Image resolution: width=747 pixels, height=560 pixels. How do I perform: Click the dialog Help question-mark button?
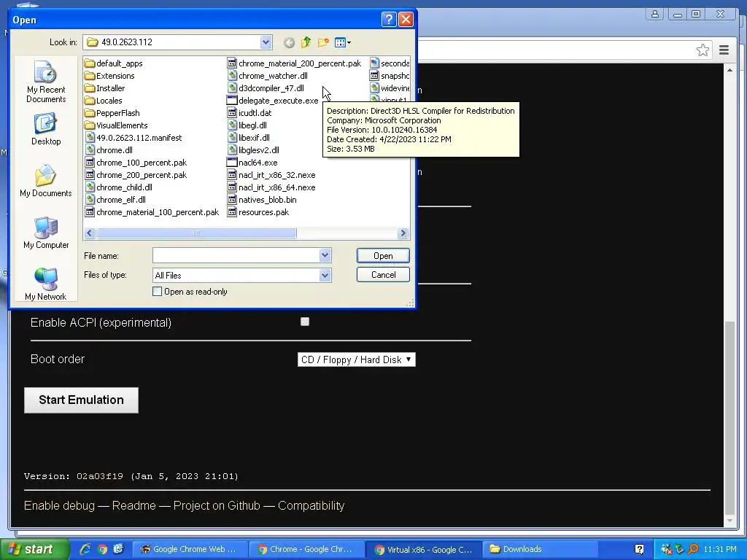point(389,20)
